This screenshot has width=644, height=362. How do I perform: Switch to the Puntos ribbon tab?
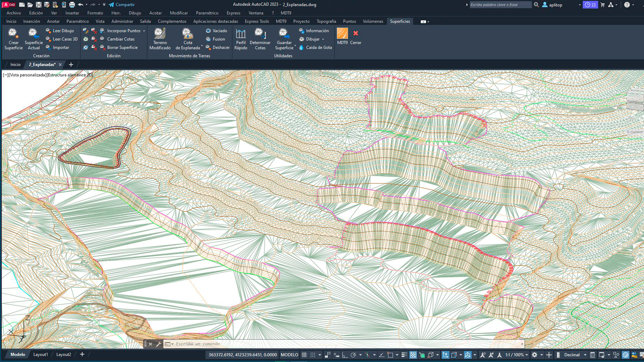pyautogui.click(x=349, y=21)
